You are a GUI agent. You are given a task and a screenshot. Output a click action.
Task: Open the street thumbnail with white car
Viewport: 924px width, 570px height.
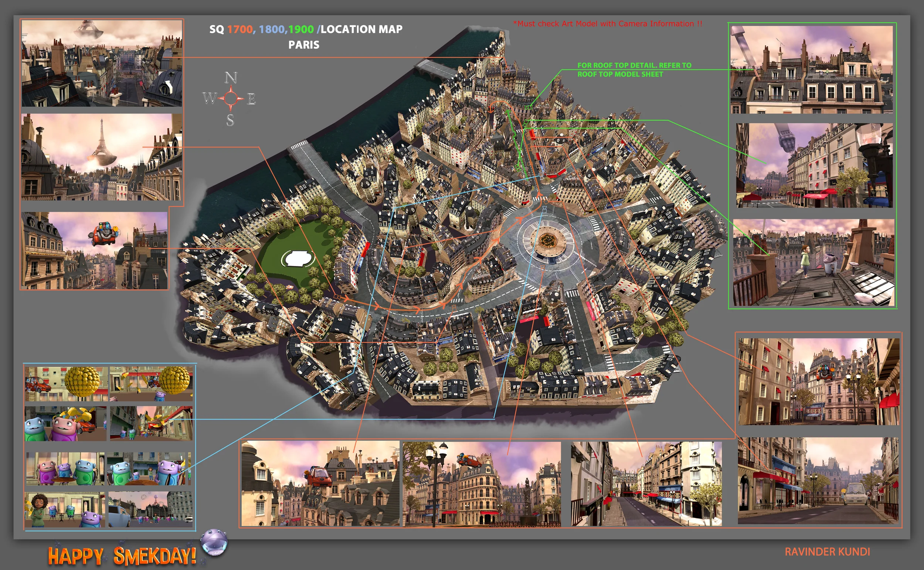point(818,481)
